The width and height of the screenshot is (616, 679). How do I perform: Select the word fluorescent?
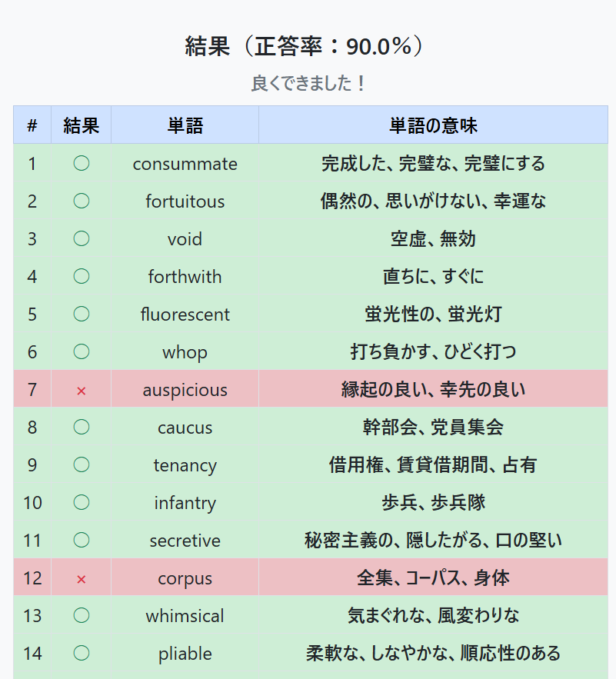coord(185,315)
